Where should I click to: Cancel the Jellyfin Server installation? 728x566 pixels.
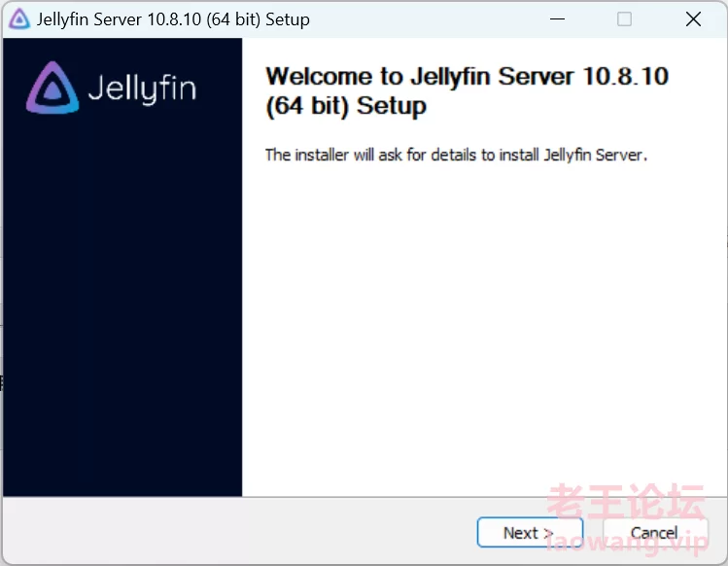click(x=655, y=533)
